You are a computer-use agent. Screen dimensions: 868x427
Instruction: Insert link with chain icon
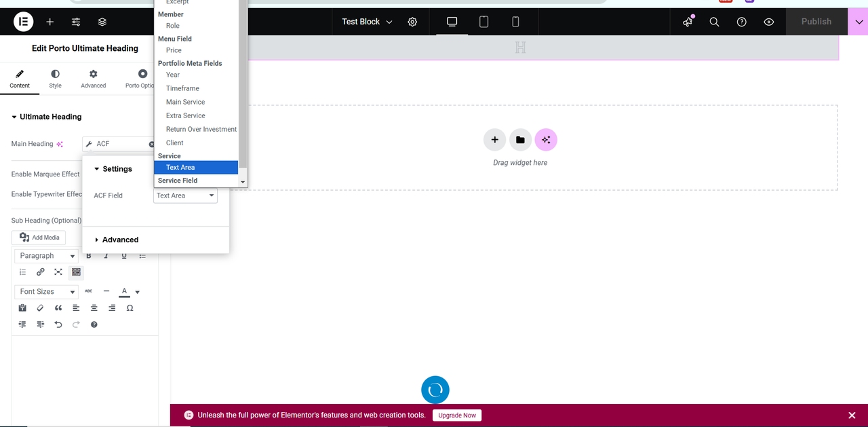pyautogui.click(x=41, y=272)
